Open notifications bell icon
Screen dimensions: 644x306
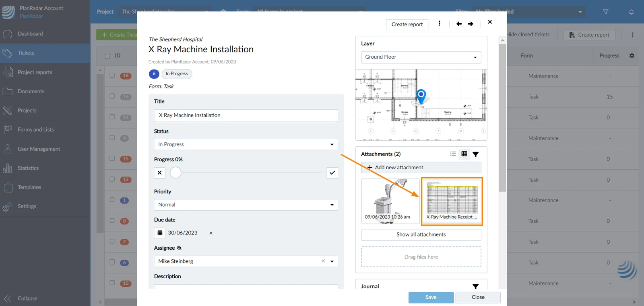(631, 12)
